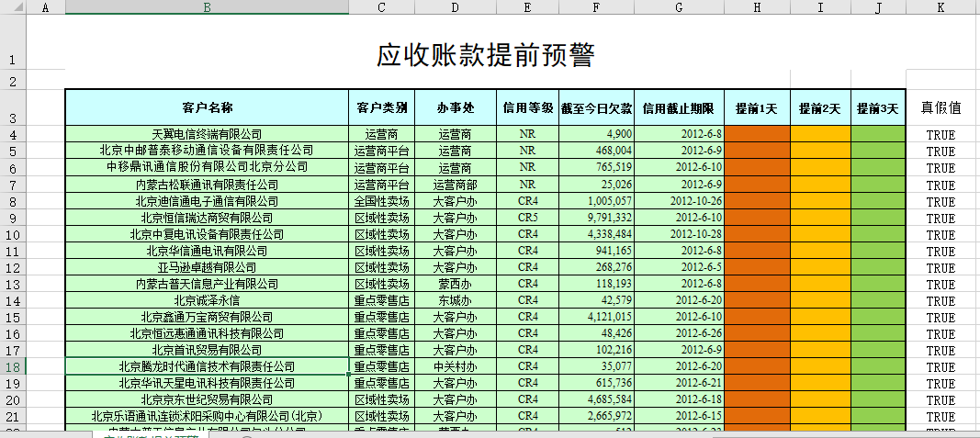Click the 信用截止期限 header cell
Image resolution: width=980 pixels, height=438 pixels.
click(x=679, y=107)
